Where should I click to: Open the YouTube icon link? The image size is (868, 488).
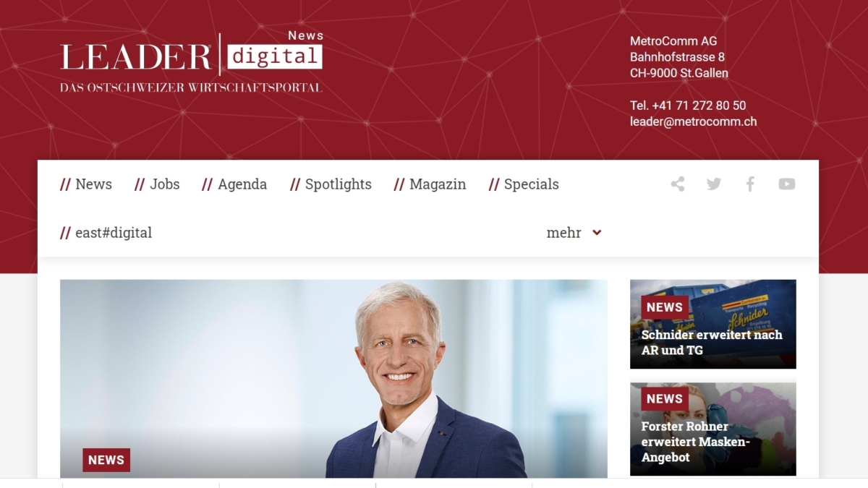[x=787, y=184]
